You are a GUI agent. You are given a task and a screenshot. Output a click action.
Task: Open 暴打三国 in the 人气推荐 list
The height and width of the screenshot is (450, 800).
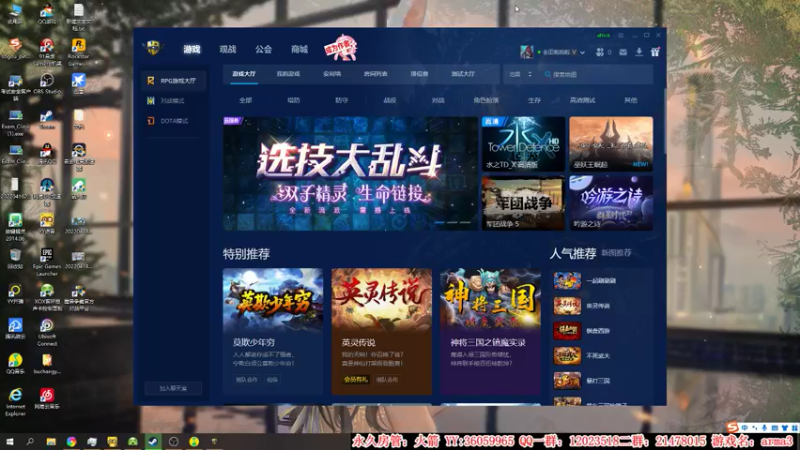point(602,381)
